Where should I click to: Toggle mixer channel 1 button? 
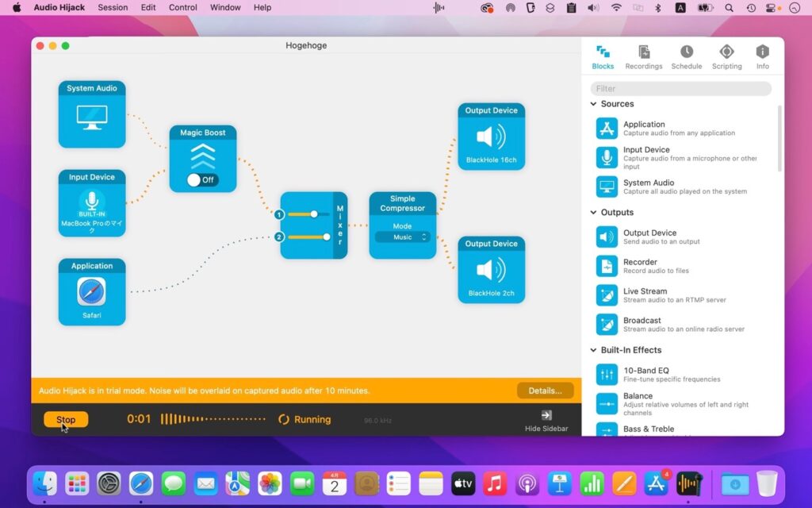pos(279,214)
